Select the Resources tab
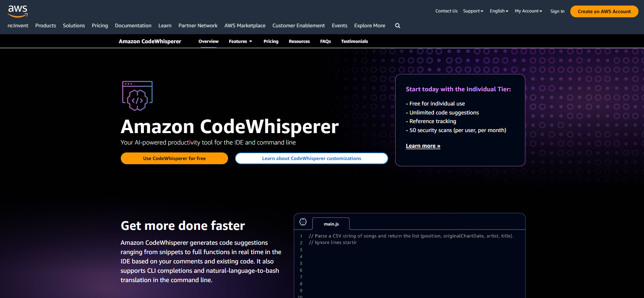 click(x=299, y=41)
